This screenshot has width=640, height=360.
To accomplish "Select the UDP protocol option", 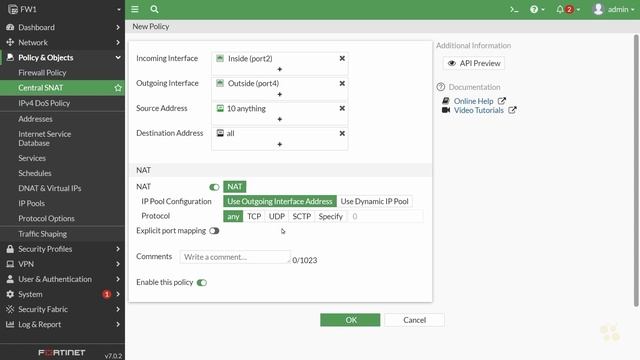I will point(277,216).
